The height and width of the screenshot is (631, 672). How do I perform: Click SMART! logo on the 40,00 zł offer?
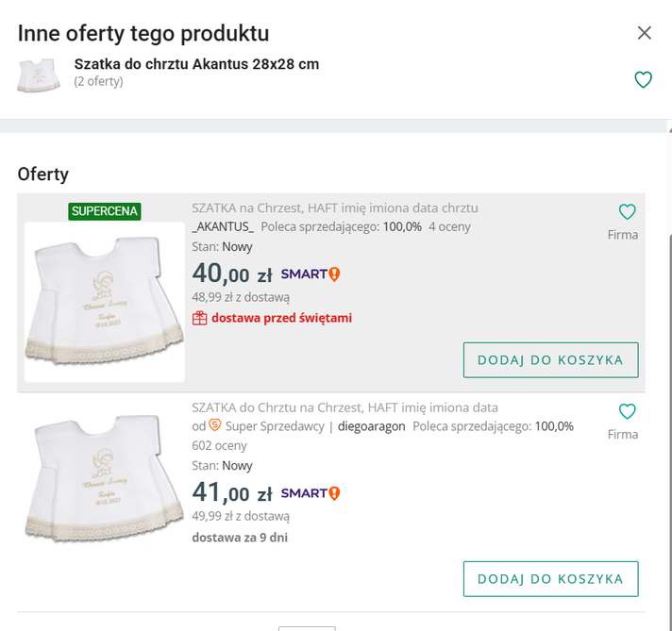point(310,274)
